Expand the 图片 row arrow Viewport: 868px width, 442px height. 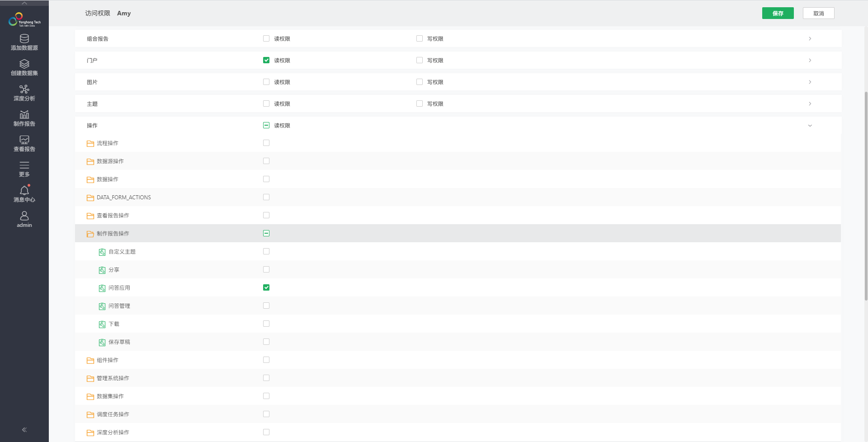[810, 82]
